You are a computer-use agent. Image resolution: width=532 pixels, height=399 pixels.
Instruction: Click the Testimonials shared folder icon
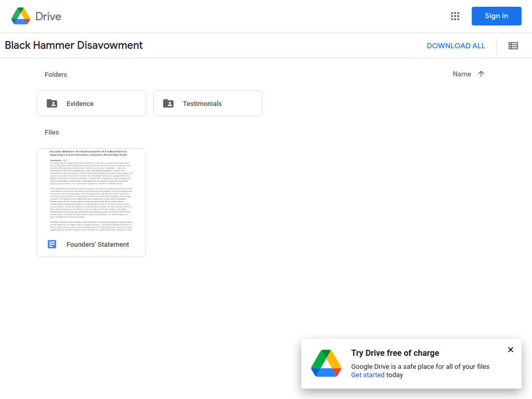coord(168,103)
